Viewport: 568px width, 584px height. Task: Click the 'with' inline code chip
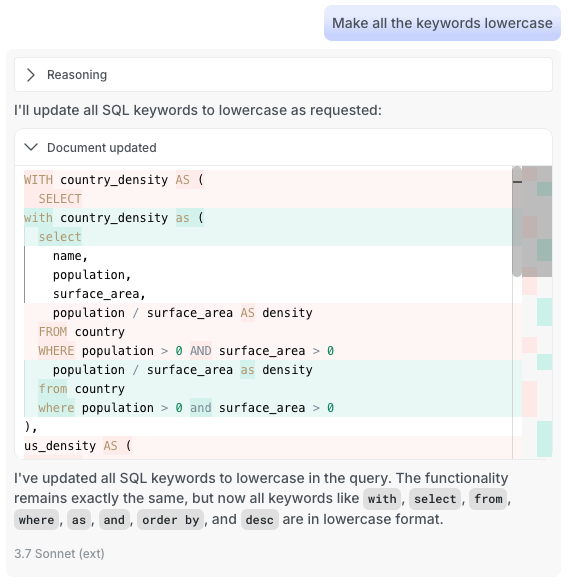coord(382,499)
